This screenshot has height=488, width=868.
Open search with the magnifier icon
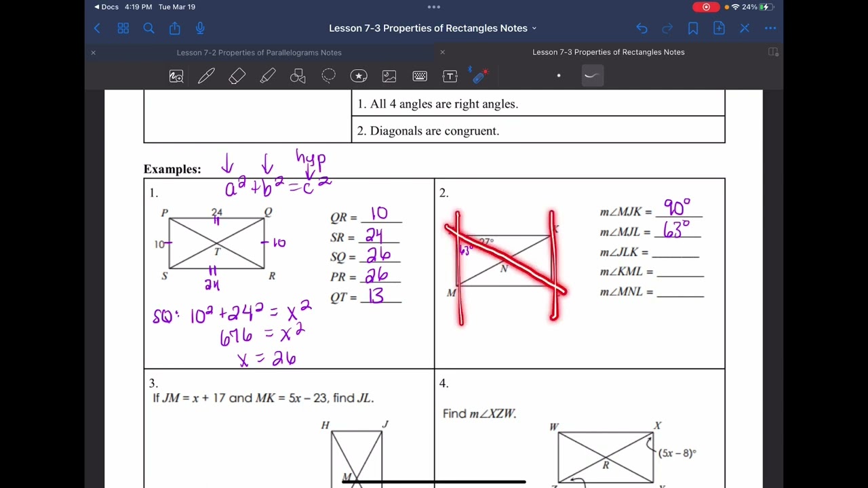[149, 28]
